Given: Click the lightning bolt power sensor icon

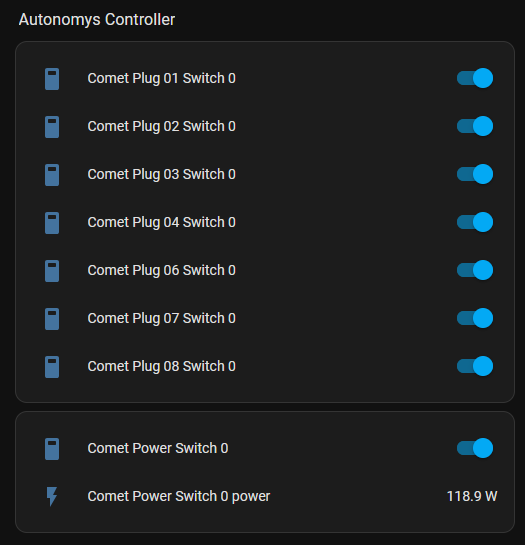Looking at the screenshot, I should pos(52,496).
